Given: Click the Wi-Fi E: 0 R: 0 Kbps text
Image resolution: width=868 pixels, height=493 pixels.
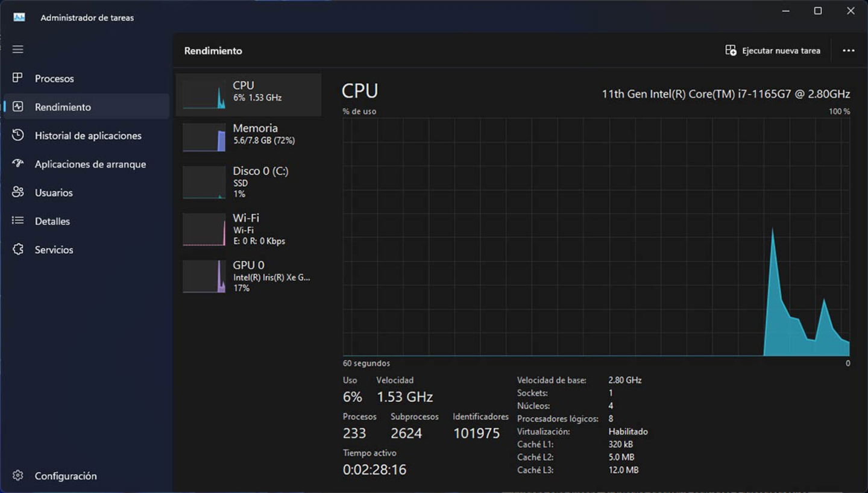Looking at the screenshot, I should pos(259,241).
